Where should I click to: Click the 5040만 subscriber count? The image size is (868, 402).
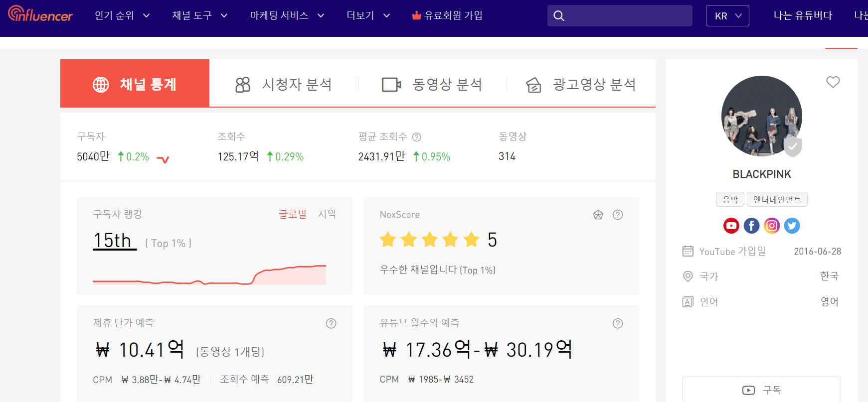click(x=93, y=156)
